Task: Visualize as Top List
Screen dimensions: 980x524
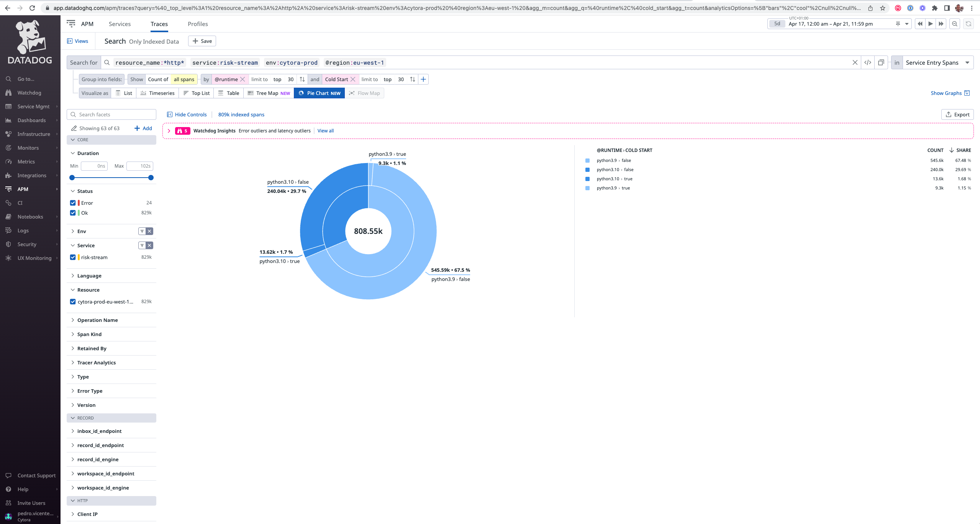Action: point(196,93)
